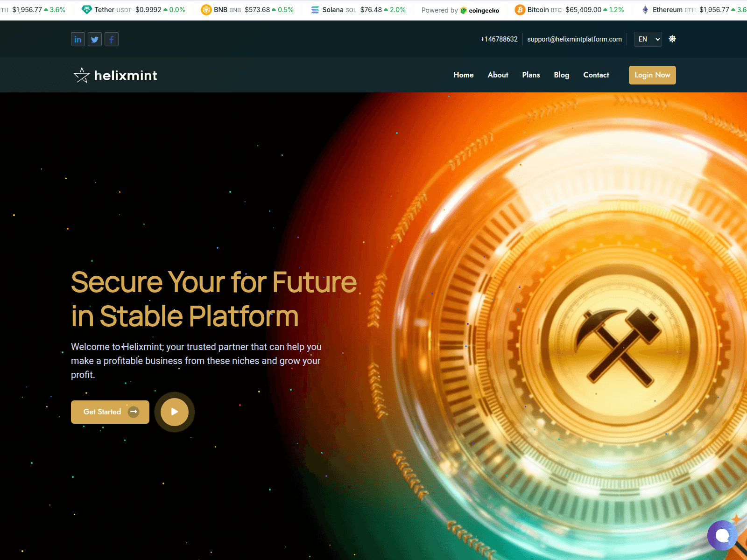Click the arrow icon inside Get Started
Image resolution: width=747 pixels, height=560 pixels.
(134, 412)
